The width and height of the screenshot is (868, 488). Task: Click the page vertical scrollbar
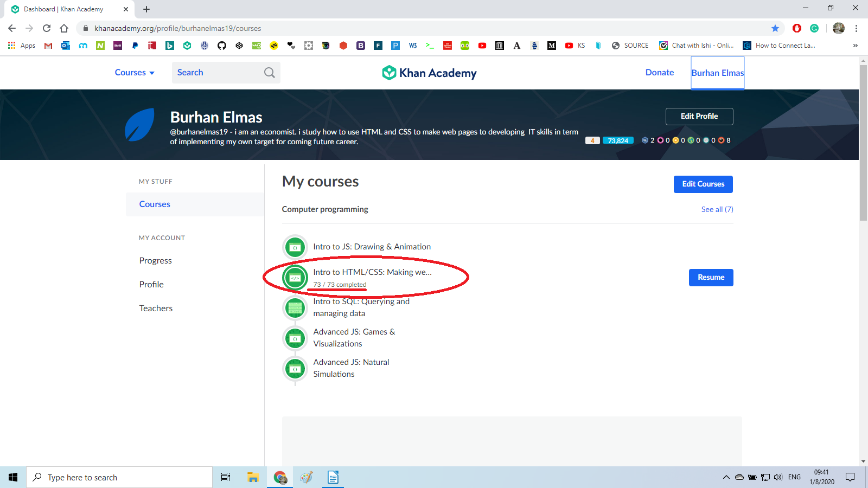[x=863, y=143]
